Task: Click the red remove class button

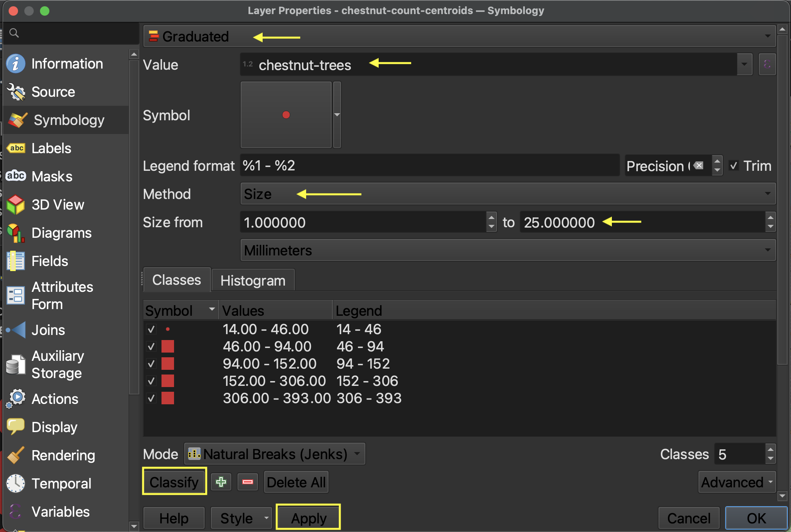Action: point(248,482)
